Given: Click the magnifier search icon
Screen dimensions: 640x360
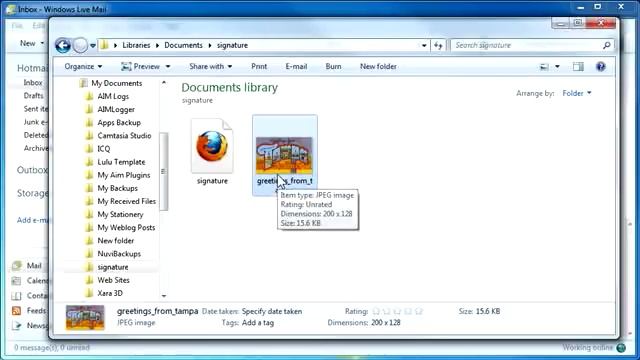Looking at the screenshot, I should (607, 45).
